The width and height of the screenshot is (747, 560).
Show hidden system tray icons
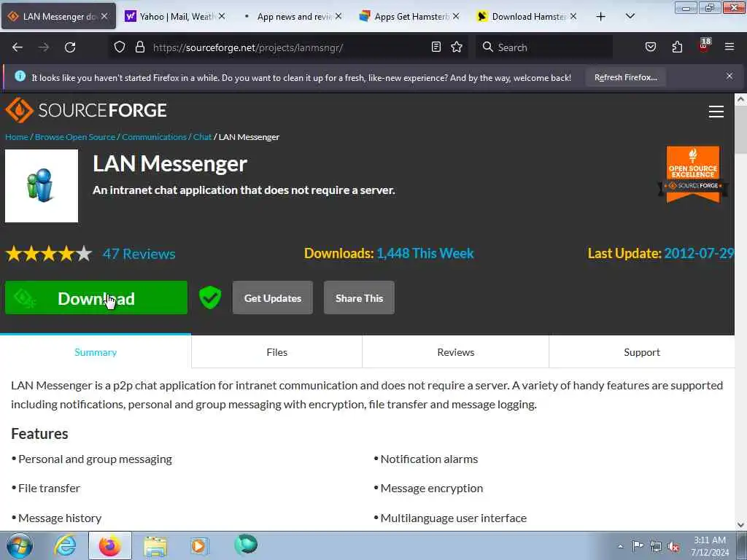[x=620, y=546]
